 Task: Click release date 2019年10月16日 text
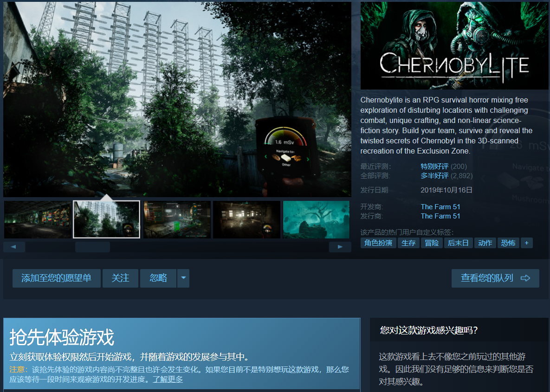(446, 190)
